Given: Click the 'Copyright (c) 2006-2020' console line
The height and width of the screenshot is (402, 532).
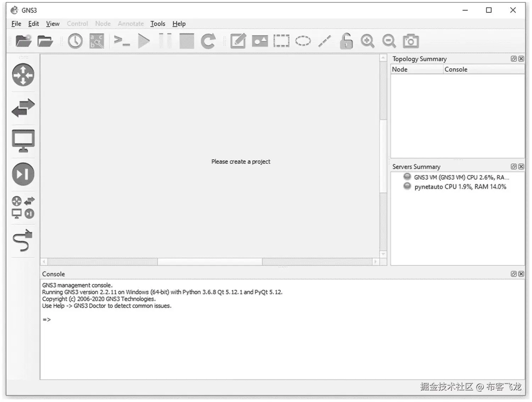Looking at the screenshot, I should coord(99,299).
